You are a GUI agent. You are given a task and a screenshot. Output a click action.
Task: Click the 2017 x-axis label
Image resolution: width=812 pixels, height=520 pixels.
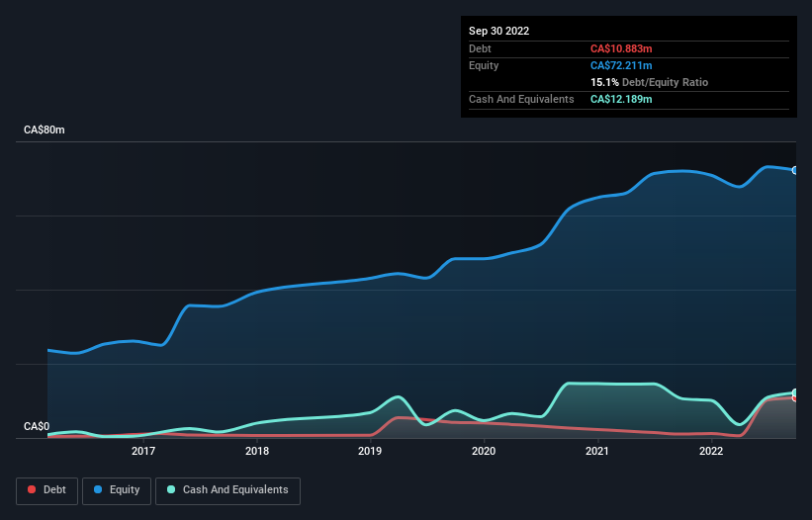pyautogui.click(x=143, y=451)
